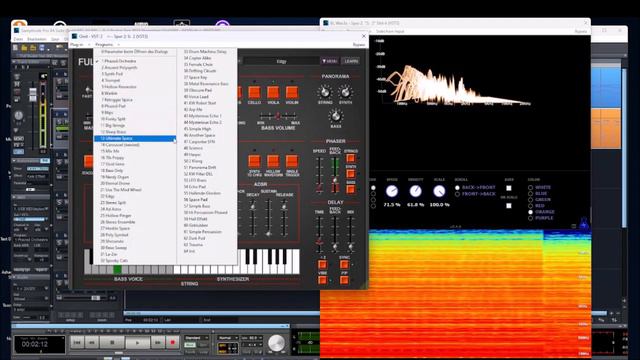Open the time signature dropdown below bpm

pos(251,345)
